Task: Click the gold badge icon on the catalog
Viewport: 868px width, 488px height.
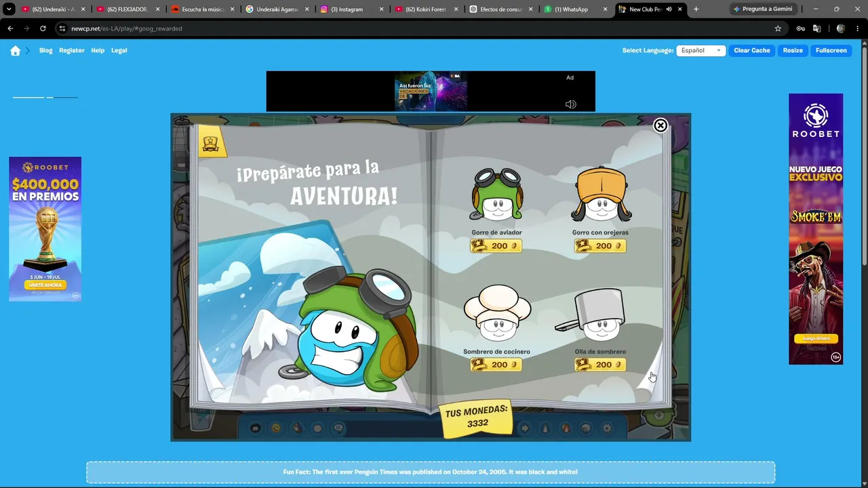Action: tap(211, 143)
